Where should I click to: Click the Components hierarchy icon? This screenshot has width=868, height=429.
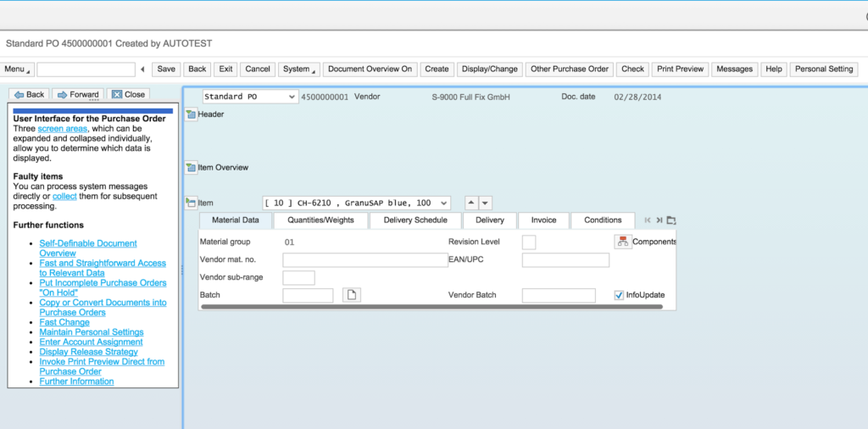coord(623,242)
